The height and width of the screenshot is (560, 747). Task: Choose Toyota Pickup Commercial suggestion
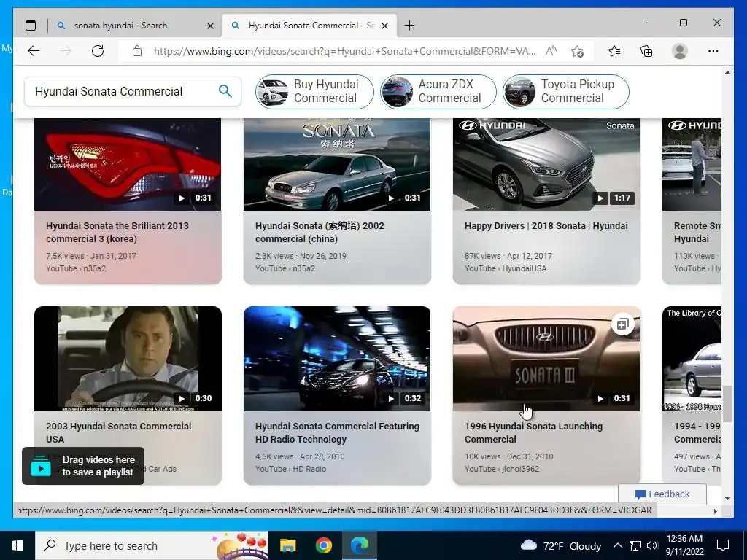pyautogui.click(x=566, y=91)
